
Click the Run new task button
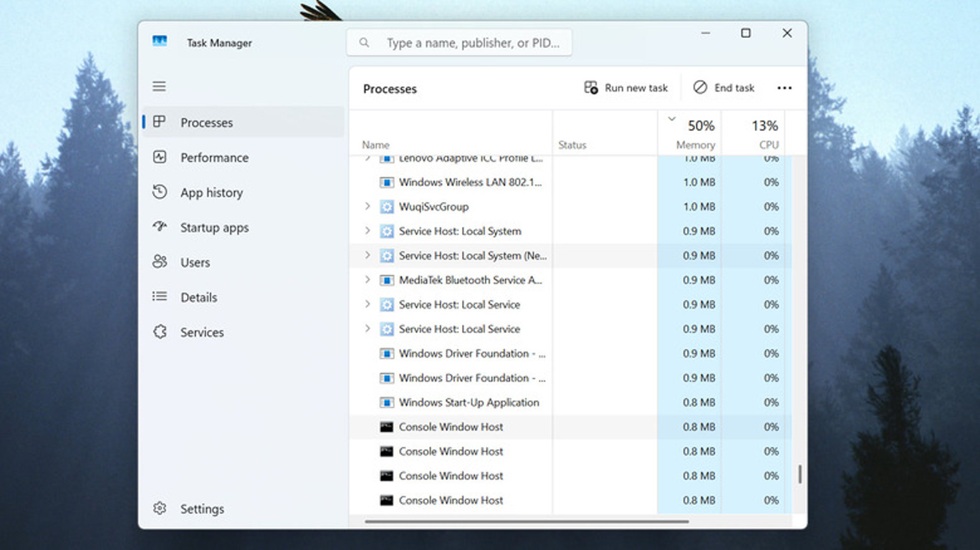click(x=626, y=88)
